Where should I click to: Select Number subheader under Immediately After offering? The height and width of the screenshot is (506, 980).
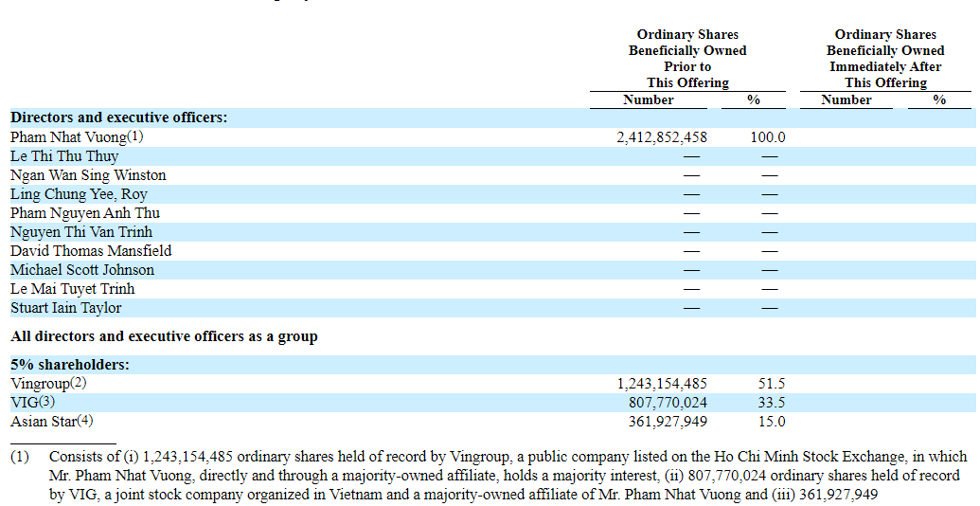(x=846, y=100)
